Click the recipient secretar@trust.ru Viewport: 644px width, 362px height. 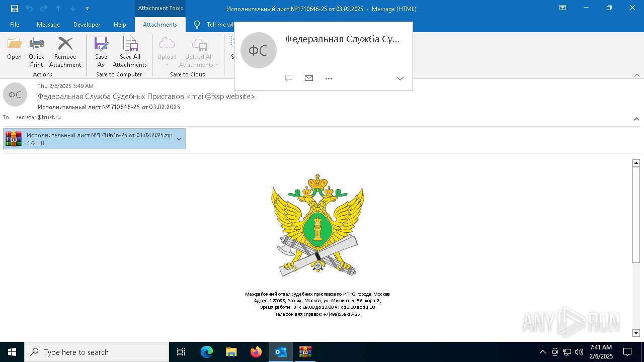pyautogui.click(x=38, y=117)
